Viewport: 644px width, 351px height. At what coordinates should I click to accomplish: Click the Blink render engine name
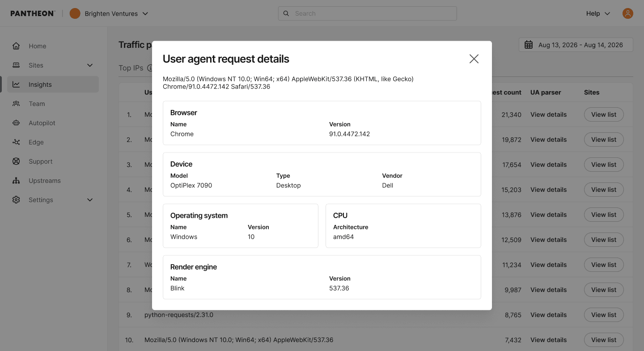pos(178,288)
